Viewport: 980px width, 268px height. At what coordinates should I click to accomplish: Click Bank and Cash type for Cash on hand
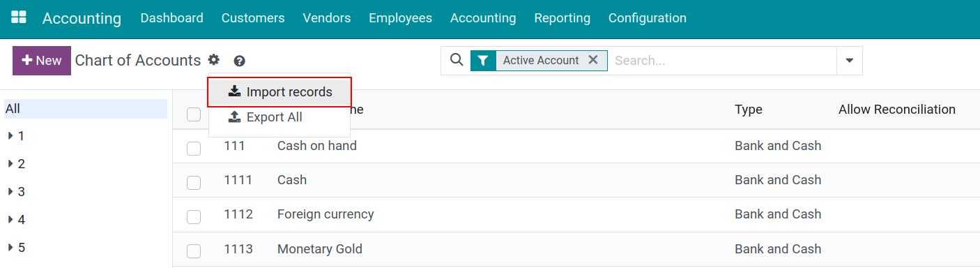tap(778, 146)
